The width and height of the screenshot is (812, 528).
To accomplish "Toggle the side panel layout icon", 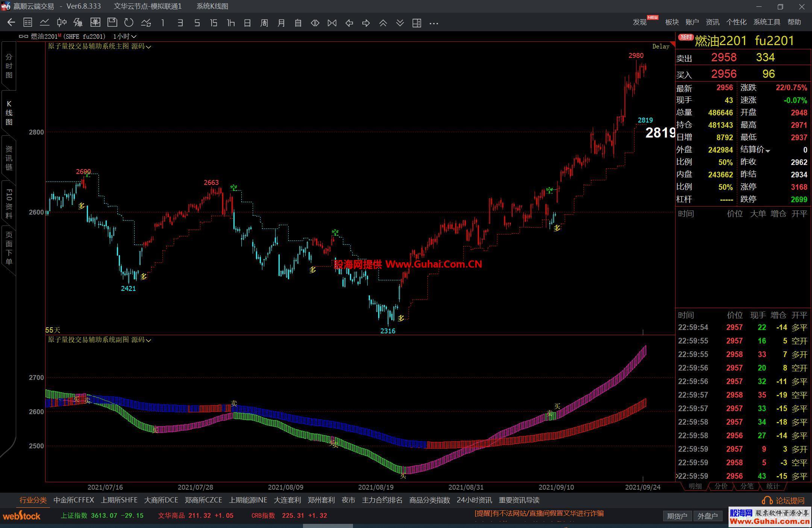I will coord(417,23).
